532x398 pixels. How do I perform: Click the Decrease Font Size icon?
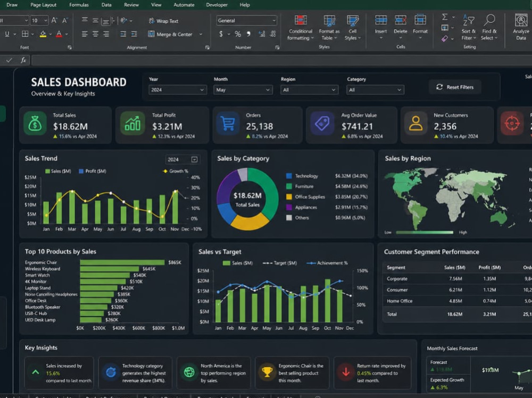(65, 20)
